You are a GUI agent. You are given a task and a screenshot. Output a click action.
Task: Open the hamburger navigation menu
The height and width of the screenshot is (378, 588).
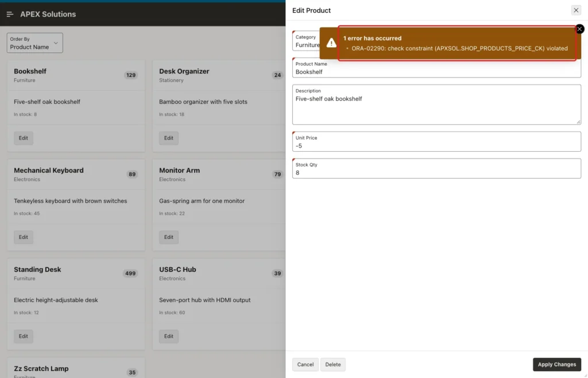(x=10, y=14)
